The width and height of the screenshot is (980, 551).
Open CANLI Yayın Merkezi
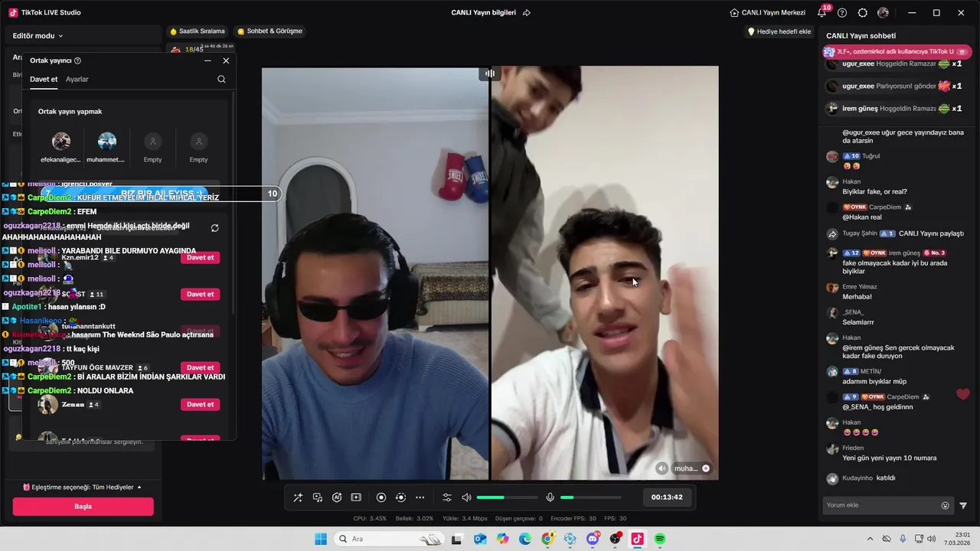point(767,13)
